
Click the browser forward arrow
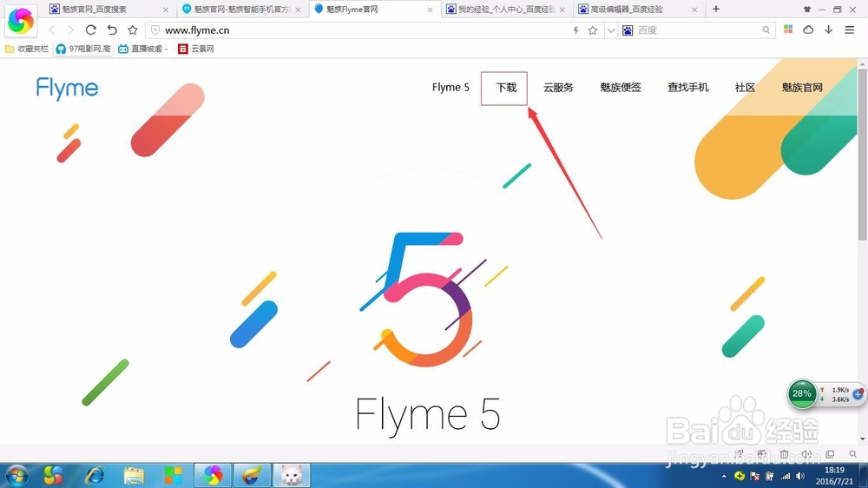click(70, 30)
